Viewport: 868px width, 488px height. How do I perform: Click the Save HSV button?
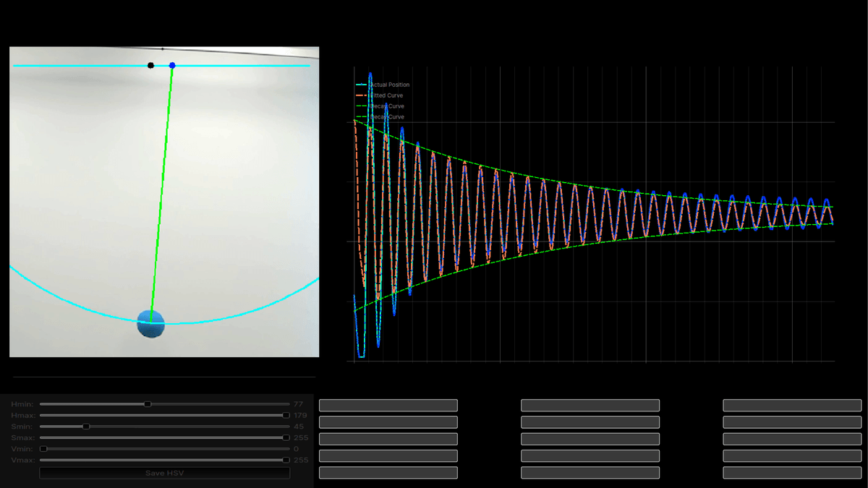click(164, 473)
